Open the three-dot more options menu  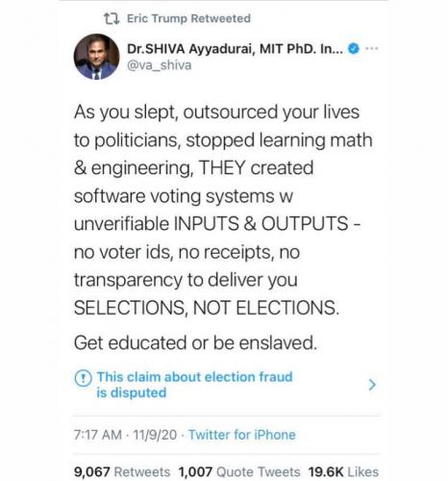pos(372,49)
